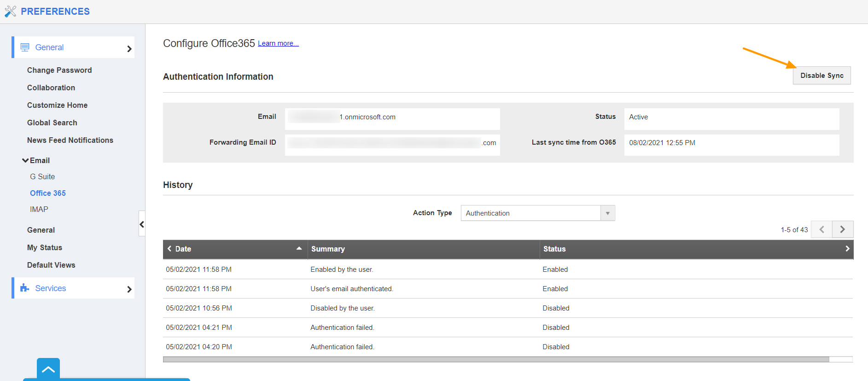Collapse the sidebar with the left arrow handle
868x381 pixels.
click(x=142, y=224)
